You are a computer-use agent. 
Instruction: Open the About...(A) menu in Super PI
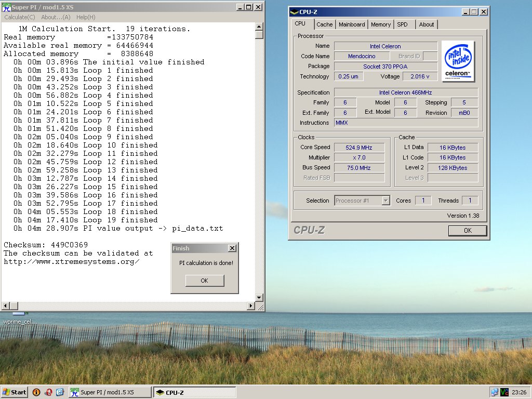point(56,17)
